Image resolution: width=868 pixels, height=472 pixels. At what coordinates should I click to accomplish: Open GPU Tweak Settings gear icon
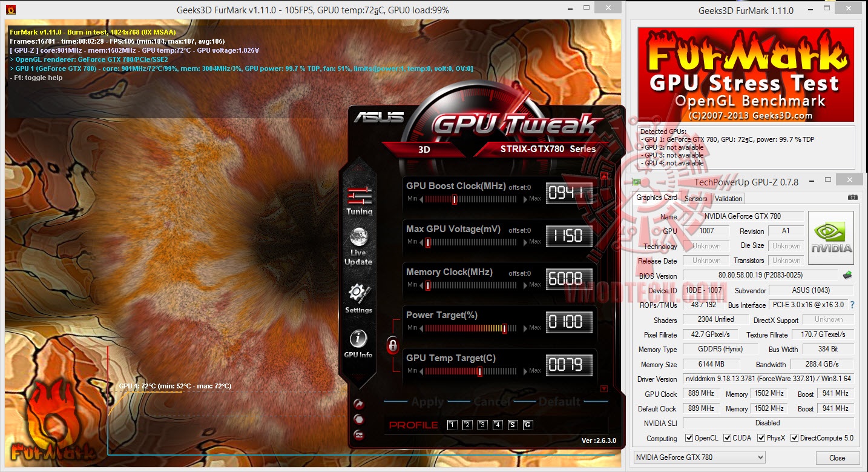click(x=358, y=297)
